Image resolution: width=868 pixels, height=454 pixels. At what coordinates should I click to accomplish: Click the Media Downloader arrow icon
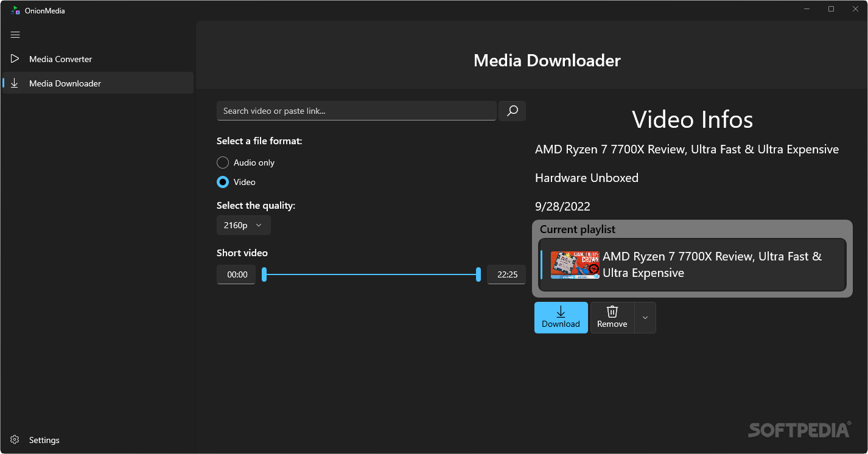(x=15, y=83)
